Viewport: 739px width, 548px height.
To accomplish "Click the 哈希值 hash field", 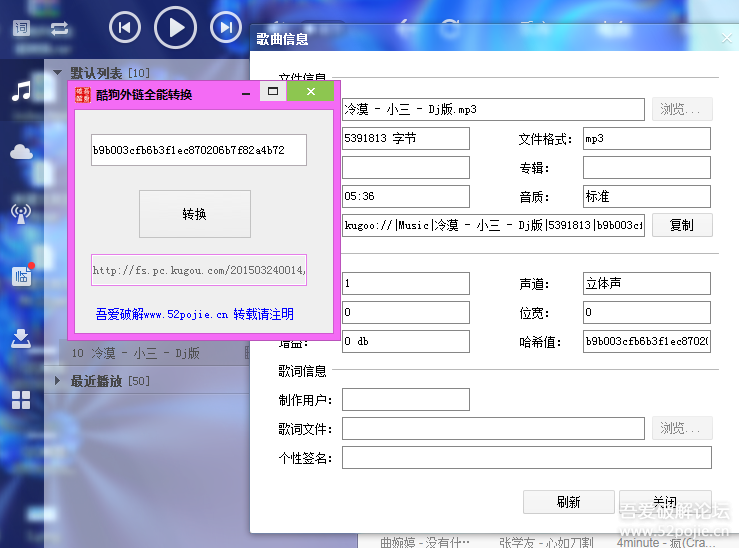I will [x=647, y=341].
